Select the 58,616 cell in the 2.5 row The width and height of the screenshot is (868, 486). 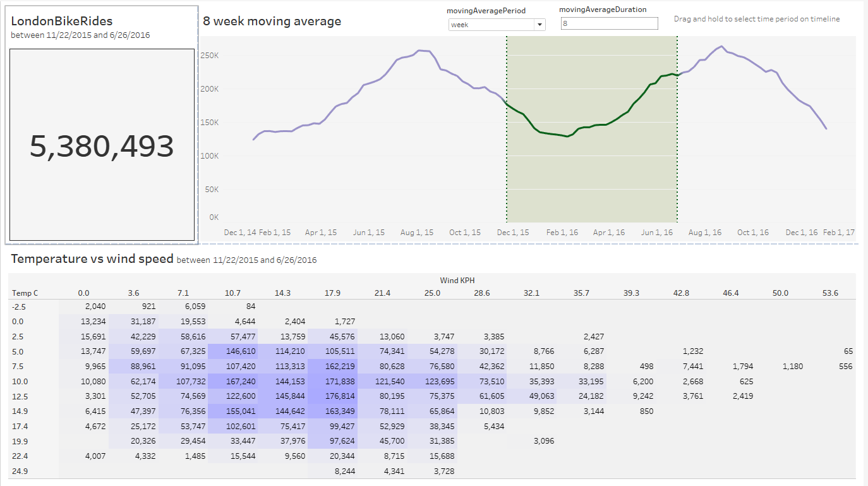point(184,337)
